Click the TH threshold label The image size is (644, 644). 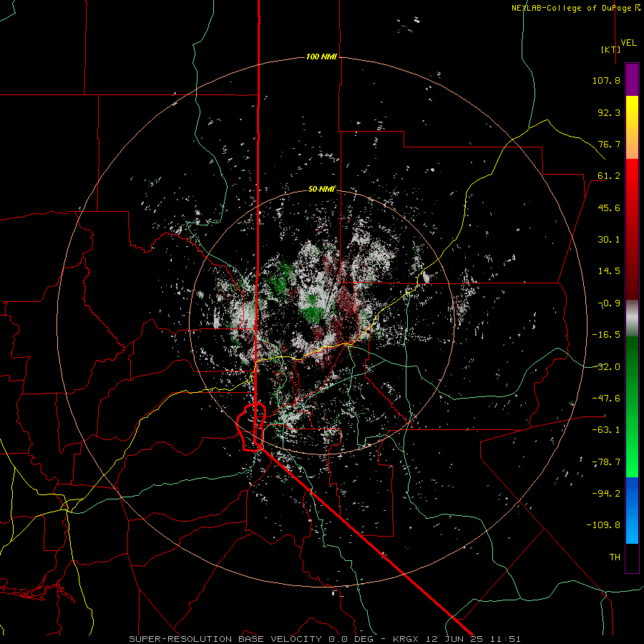tap(615, 557)
